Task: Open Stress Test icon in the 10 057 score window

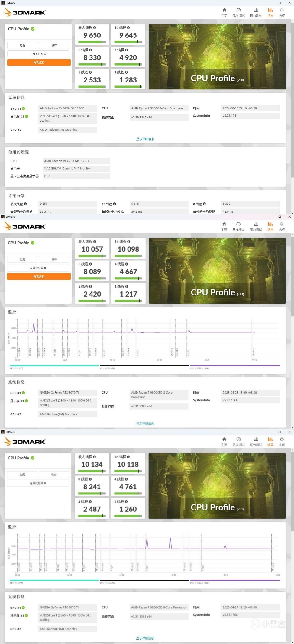Action: pos(256,224)
